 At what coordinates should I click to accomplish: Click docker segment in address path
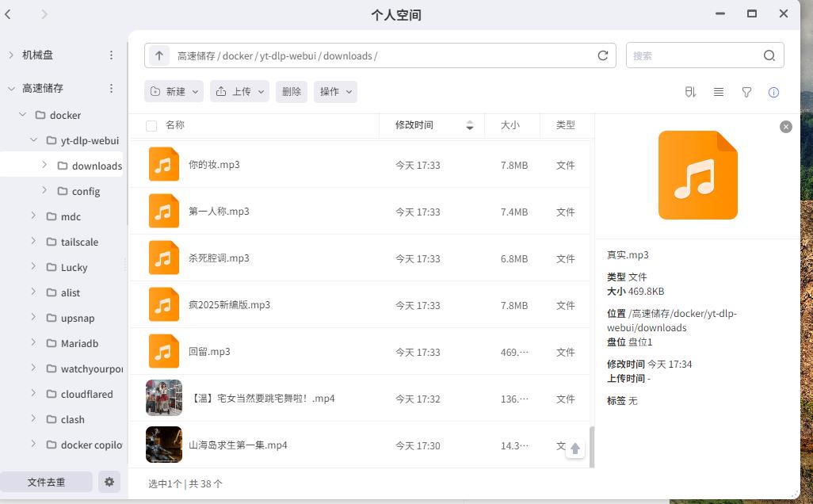point(238,56)
